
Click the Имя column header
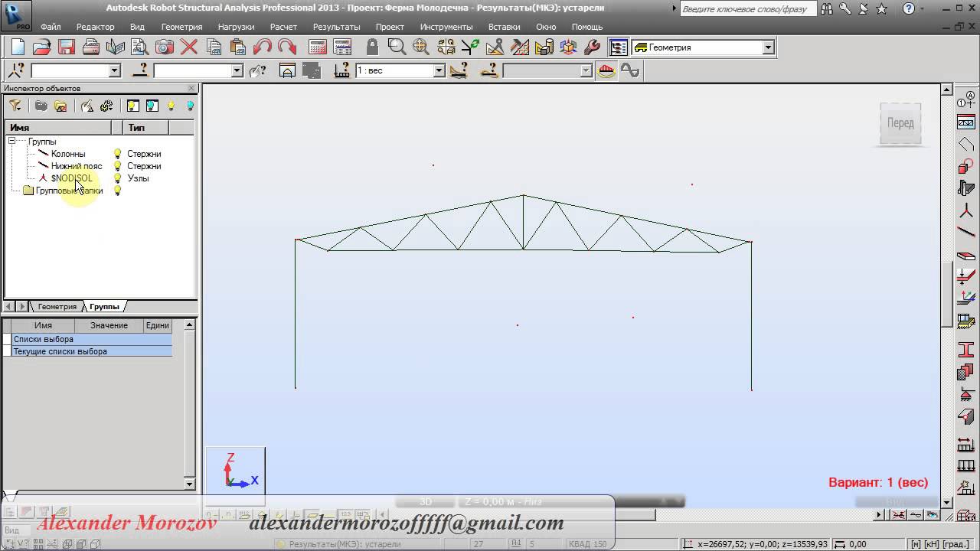coord(58,128)
